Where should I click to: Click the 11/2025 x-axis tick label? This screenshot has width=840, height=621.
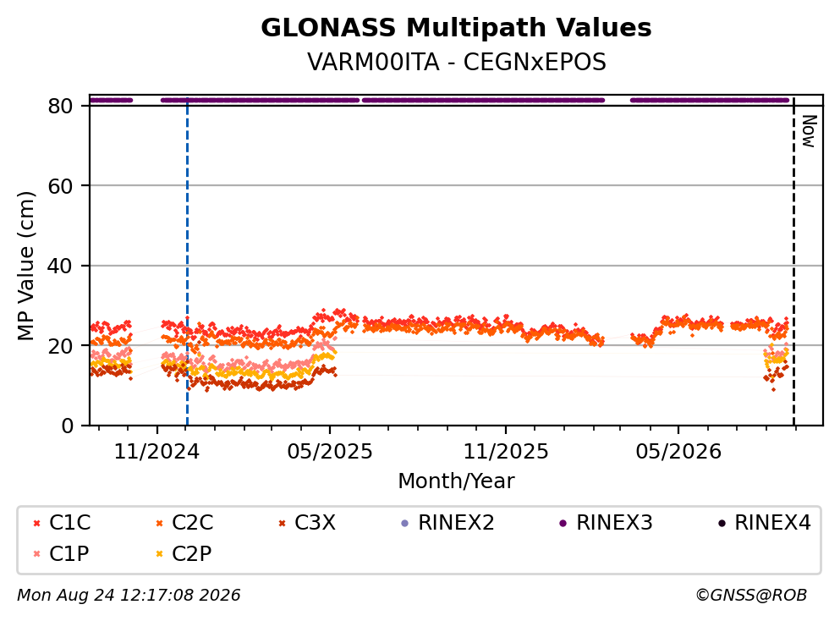[506, 452]
